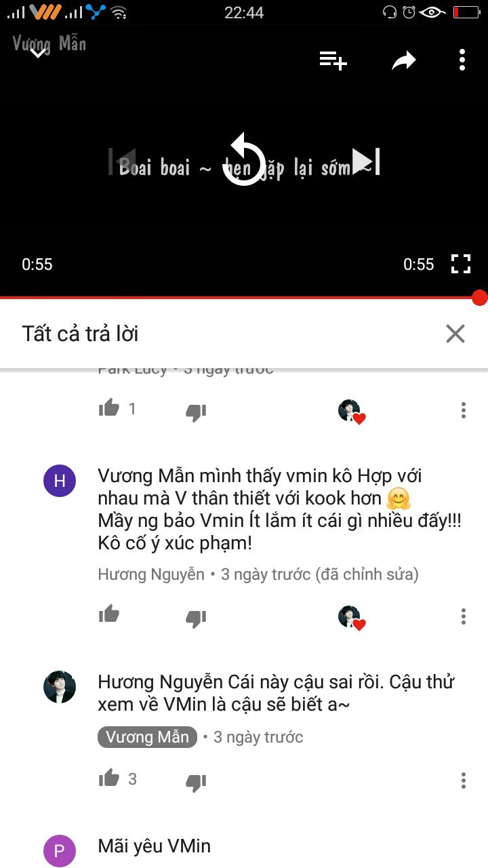This screenshot has height=868, width=488.
Task: Tap the add to playlist icon
Action: (333, 60)
